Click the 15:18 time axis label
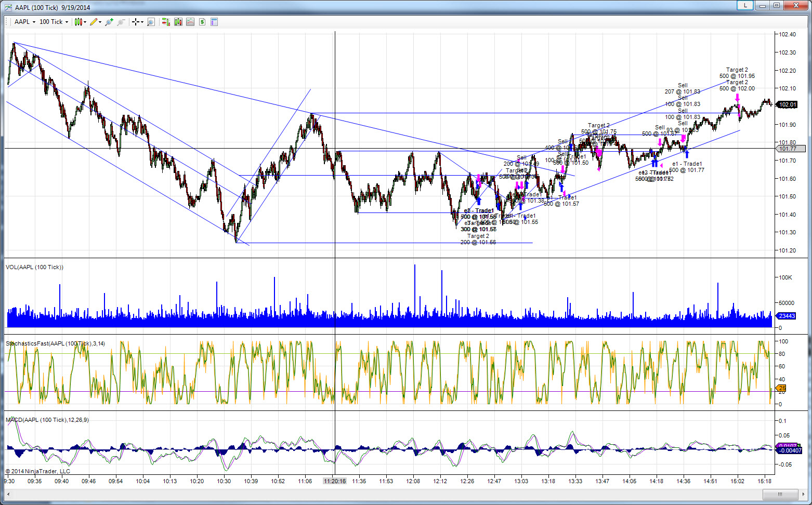Viewport: 812px width, 505px height. coord(765,481)
